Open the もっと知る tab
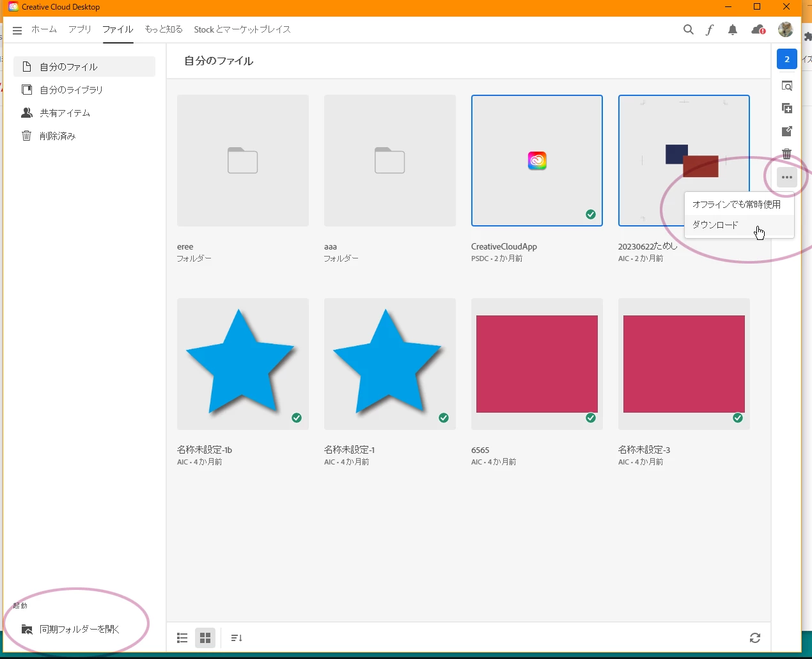The image size is (812, 659). click(164, 29)
